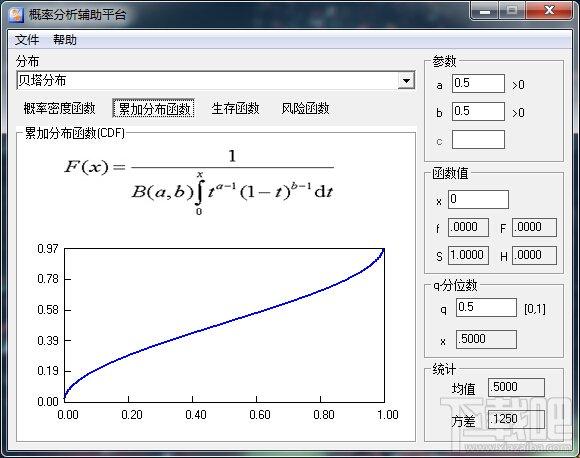Viewport: 580px width, 458px height.
Task: Show the 风险函数 plot
Action: [x=305, y=108]
